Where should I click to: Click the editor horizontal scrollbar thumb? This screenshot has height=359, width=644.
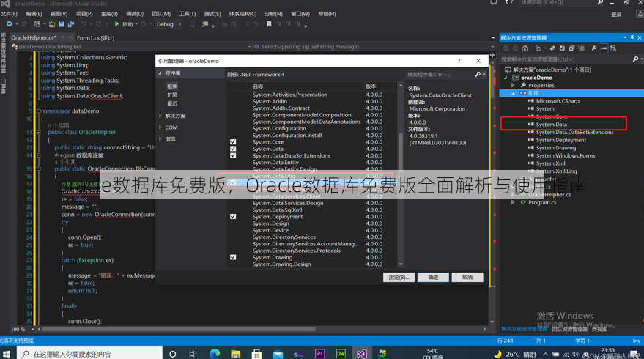(179, 329)
